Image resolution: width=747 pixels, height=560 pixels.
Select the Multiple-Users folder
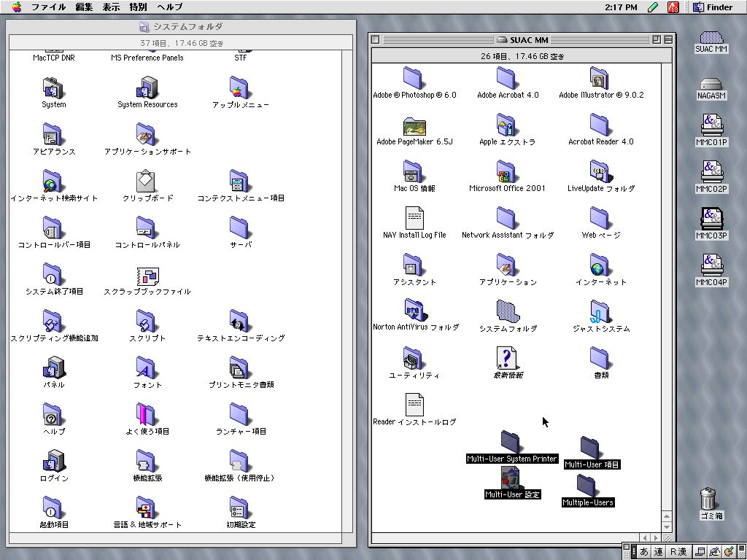(x=587, y=486)
